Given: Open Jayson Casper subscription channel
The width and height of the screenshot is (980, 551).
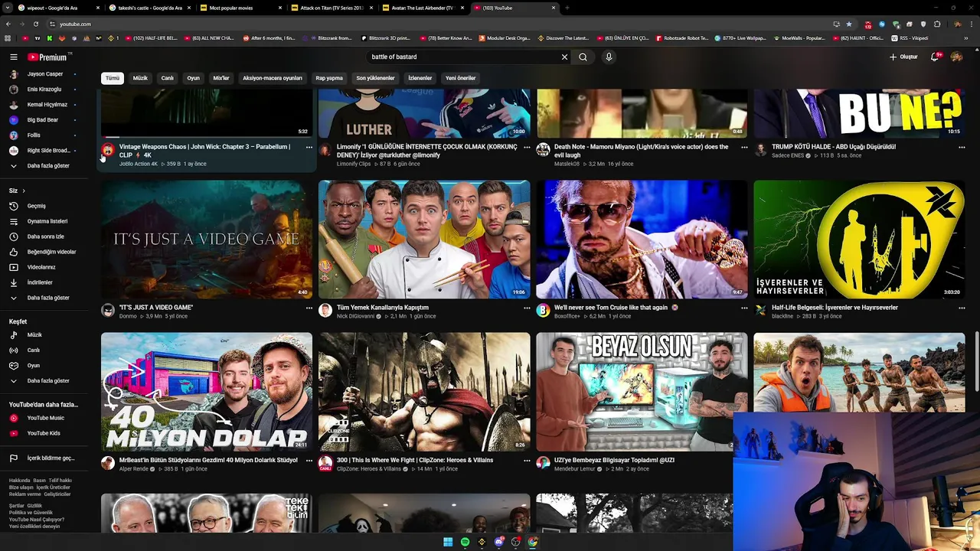Looking at the screenshot, I should [x=44, y=73].
